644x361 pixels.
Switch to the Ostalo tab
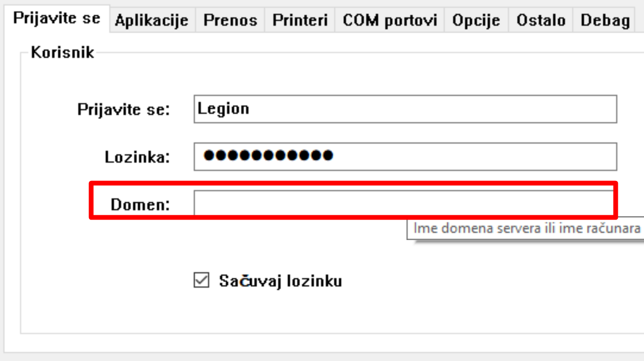[x=541, y=20]
